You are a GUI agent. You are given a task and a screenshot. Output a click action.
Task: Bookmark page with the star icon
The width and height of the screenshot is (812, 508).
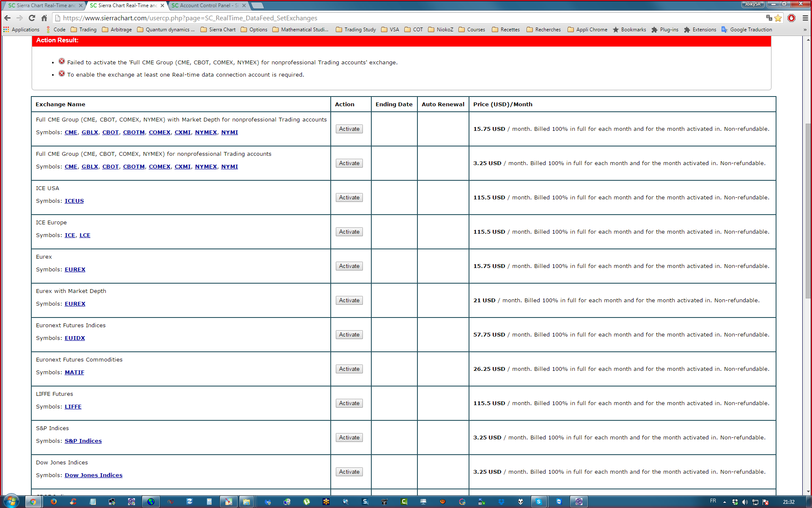click(778, 18)
